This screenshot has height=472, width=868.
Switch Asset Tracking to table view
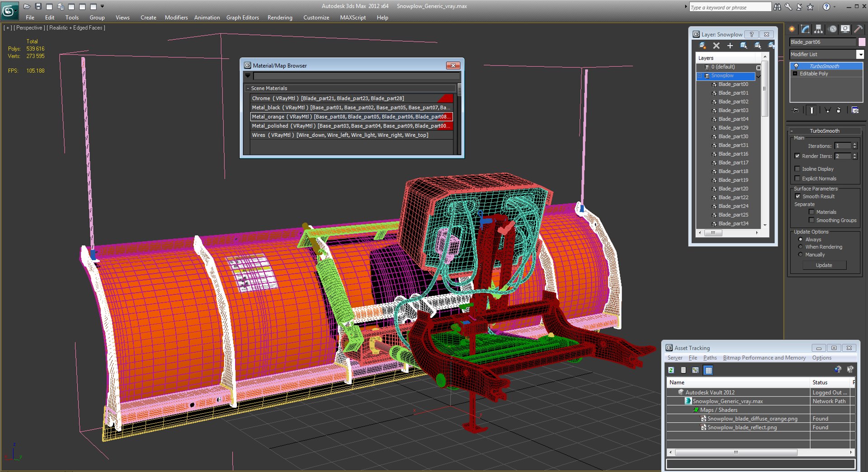708,370
